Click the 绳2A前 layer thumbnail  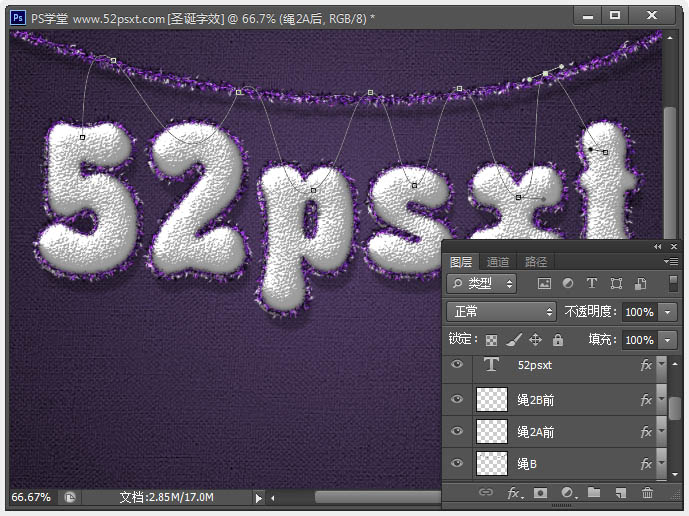pyautogui.click(x=492, y=431)
